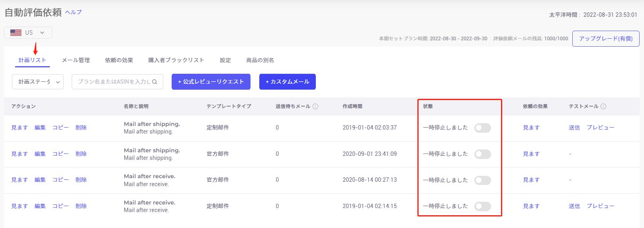Click the info icon beside テストメール

603,106
